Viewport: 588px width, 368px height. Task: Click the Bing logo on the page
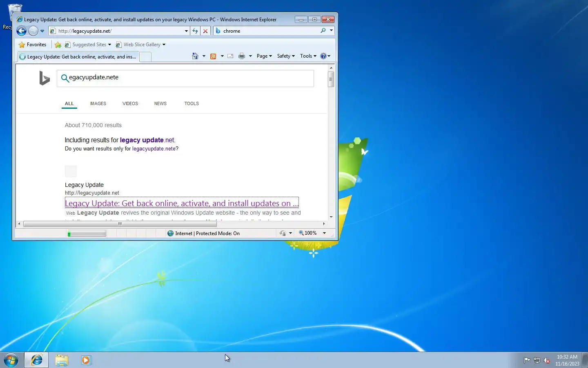pos(44,78)
